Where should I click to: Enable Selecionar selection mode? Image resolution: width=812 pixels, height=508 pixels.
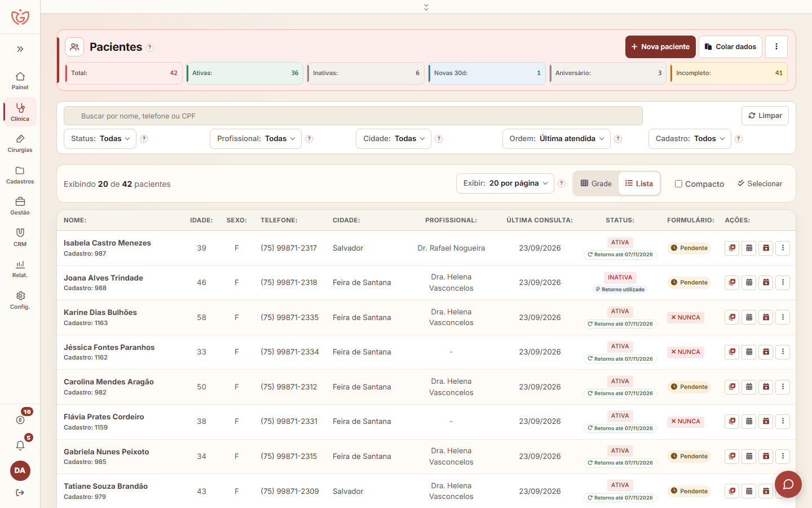[760, 183]
